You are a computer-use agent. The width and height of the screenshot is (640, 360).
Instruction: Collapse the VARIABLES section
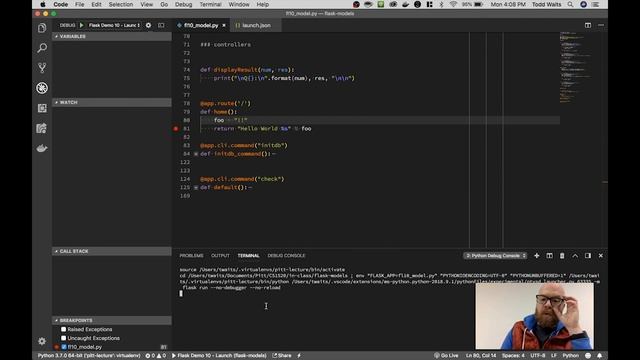pos(112,36)
